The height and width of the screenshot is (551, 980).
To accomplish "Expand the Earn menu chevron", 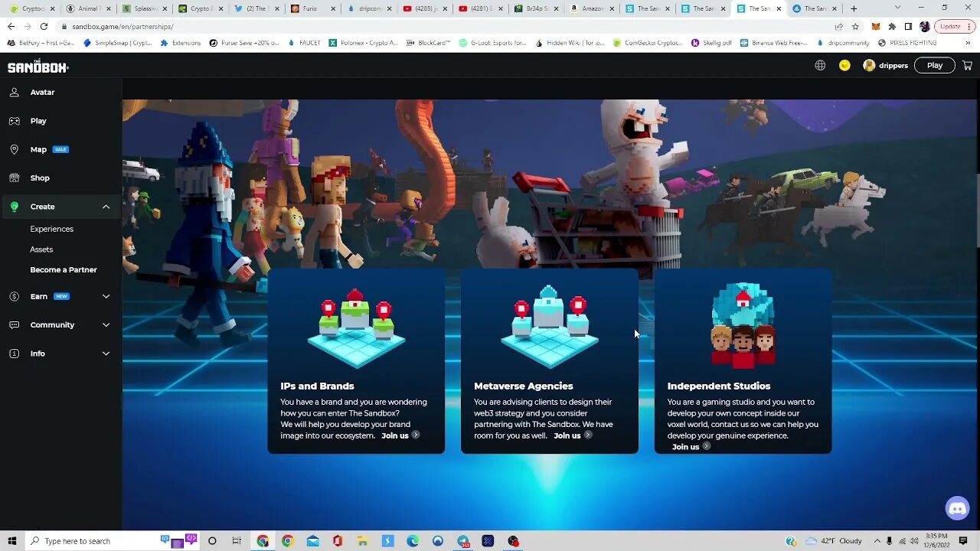I will [106, 296].
